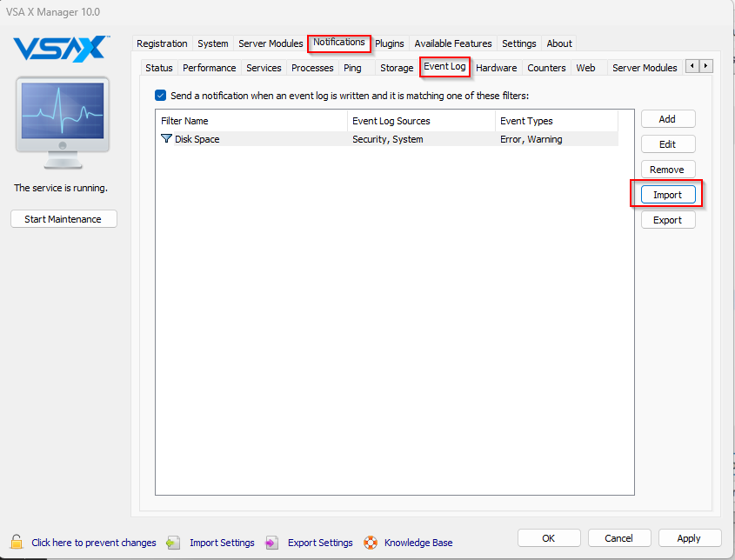735x560 pixels.
Task: Open the Counters sub-tab
Action: (x=546, y=68)
